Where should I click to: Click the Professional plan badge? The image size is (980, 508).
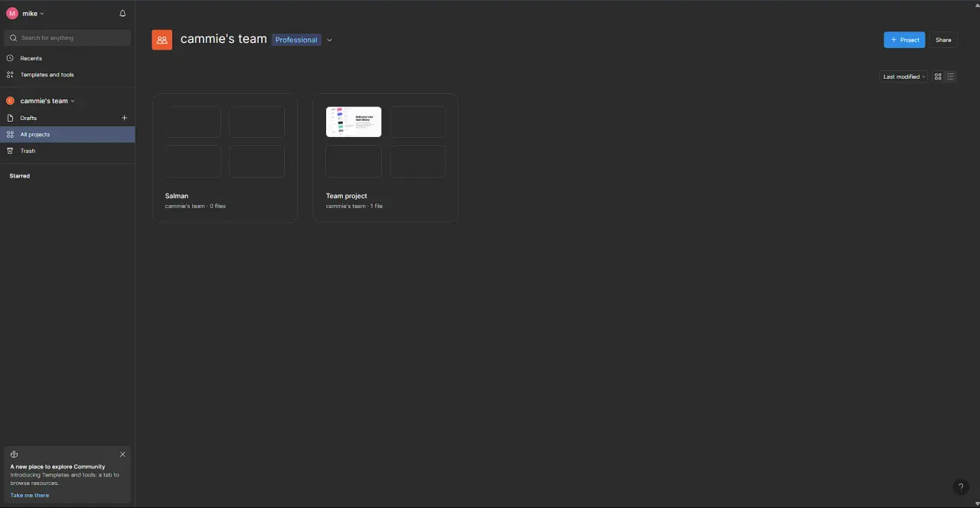pos(296,40)
